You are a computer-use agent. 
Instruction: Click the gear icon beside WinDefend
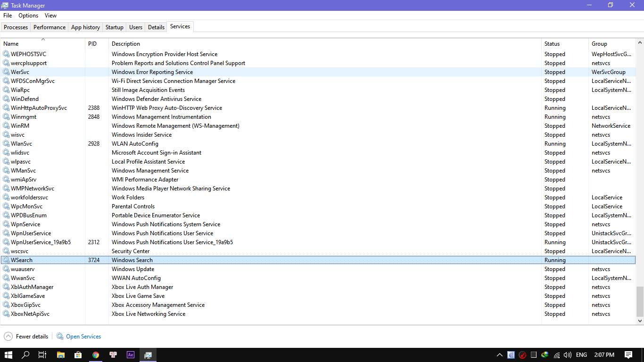(6, 99)
